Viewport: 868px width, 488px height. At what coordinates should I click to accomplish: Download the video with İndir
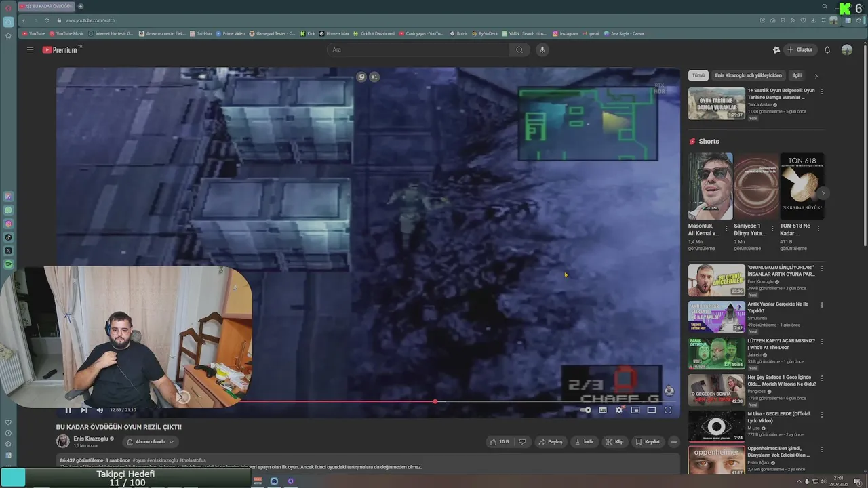tap(585, 442)
